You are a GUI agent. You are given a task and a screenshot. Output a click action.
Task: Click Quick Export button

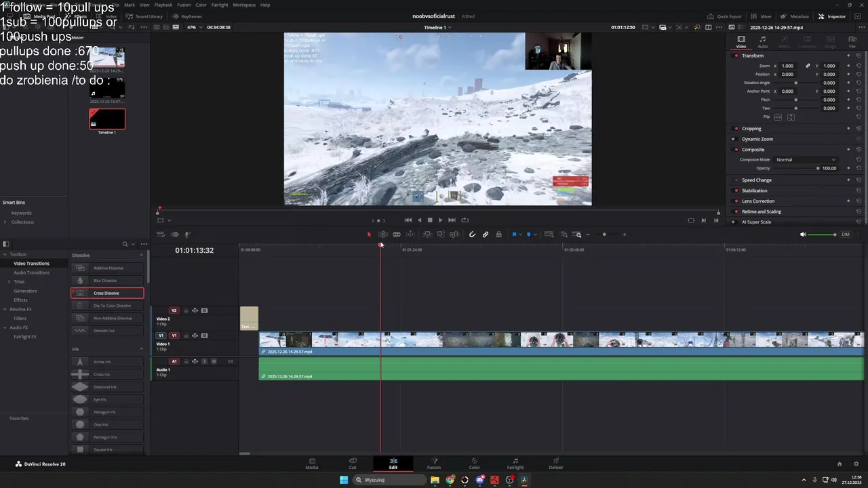coord(724,16)
